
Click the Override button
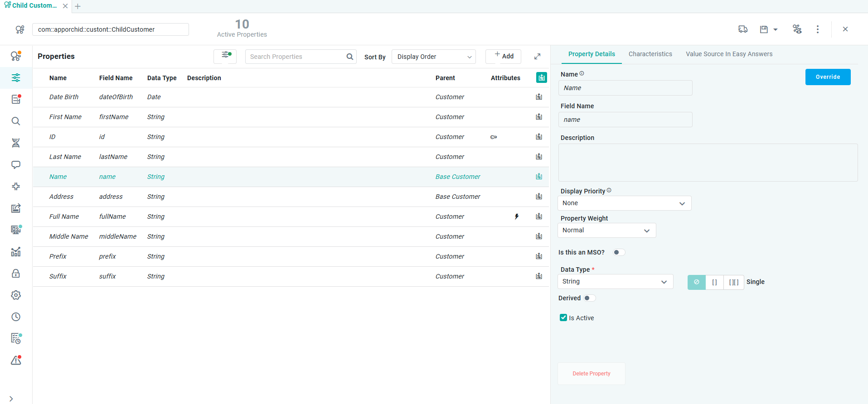[828, 77]
